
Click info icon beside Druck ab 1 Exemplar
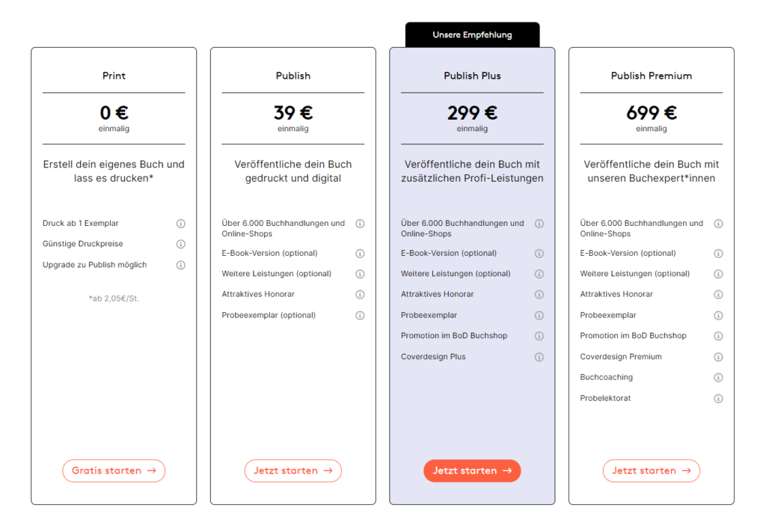pos(181,224)
